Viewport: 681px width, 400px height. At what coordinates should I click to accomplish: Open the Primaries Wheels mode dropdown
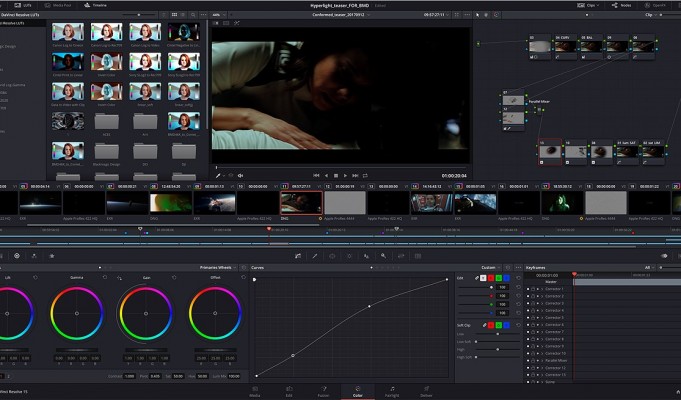coord(218,268)
